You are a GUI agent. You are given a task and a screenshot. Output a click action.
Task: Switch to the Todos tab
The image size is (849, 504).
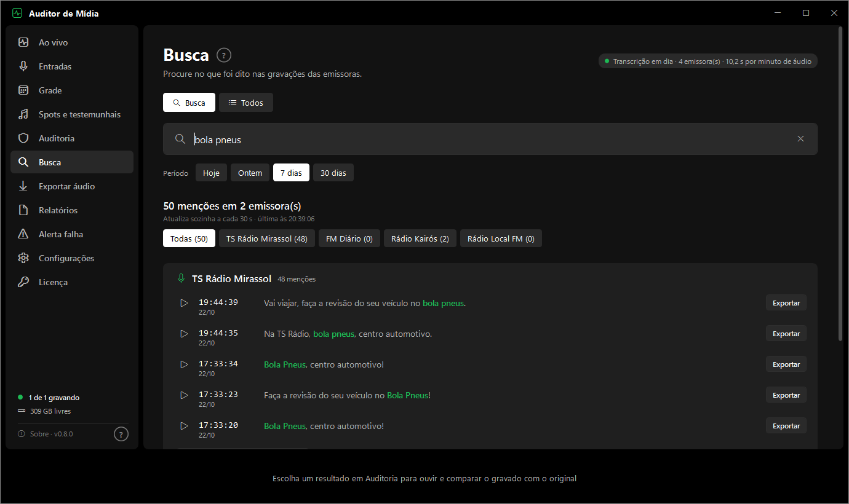click(x=246, y=103)
